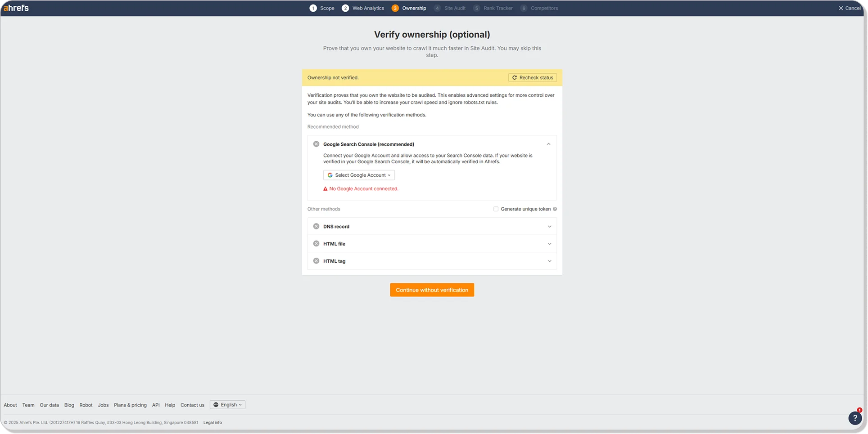The image size is (868, 434).
Task: Click the HTML tag status icon
Action: click(316, 261)
